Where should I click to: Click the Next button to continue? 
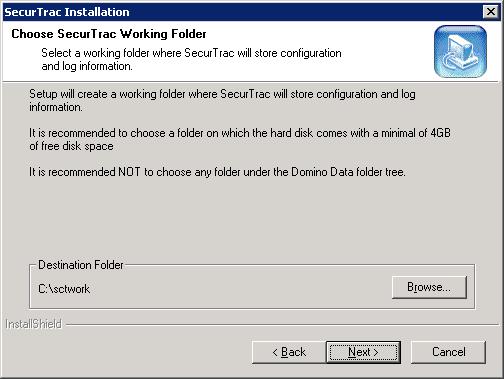click(363, 352)
